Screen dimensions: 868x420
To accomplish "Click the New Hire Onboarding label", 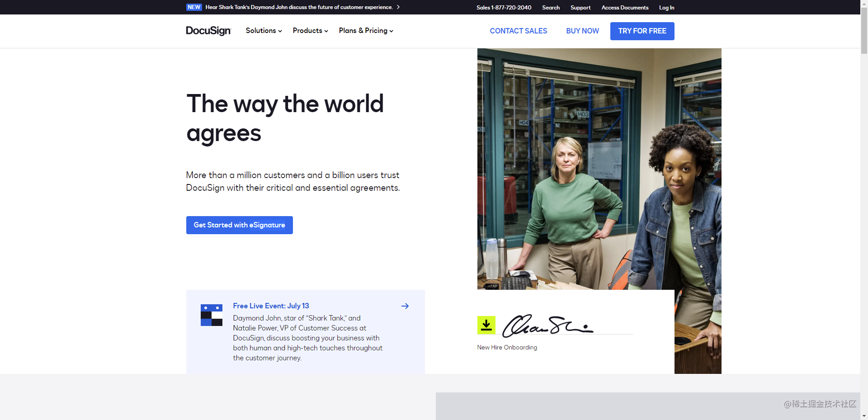I will click(x=507, y=348).
